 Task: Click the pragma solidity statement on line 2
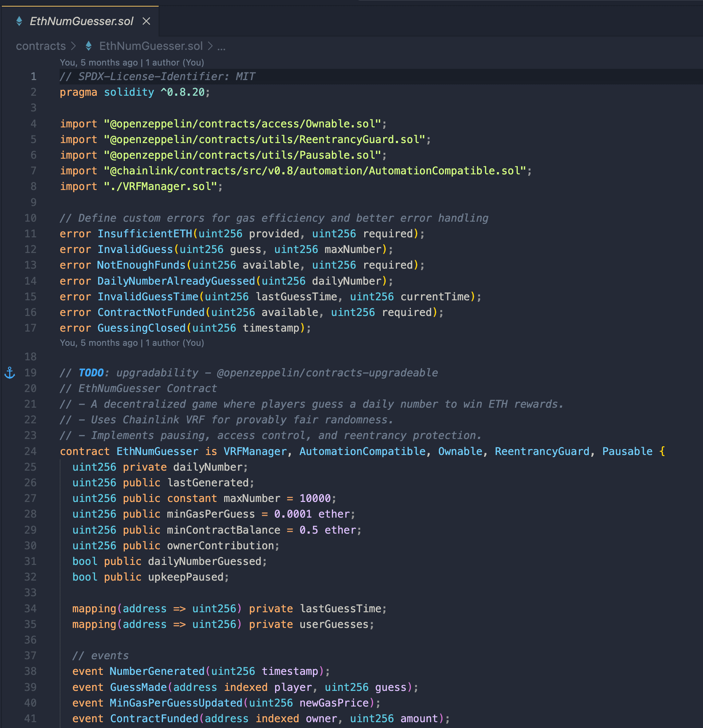[x=134, y=92]
